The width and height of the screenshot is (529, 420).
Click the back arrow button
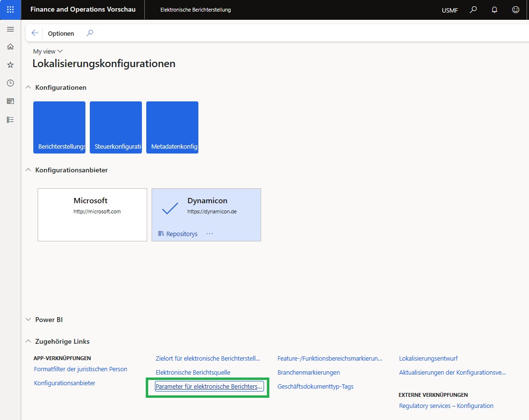click(x=35, y=33)
